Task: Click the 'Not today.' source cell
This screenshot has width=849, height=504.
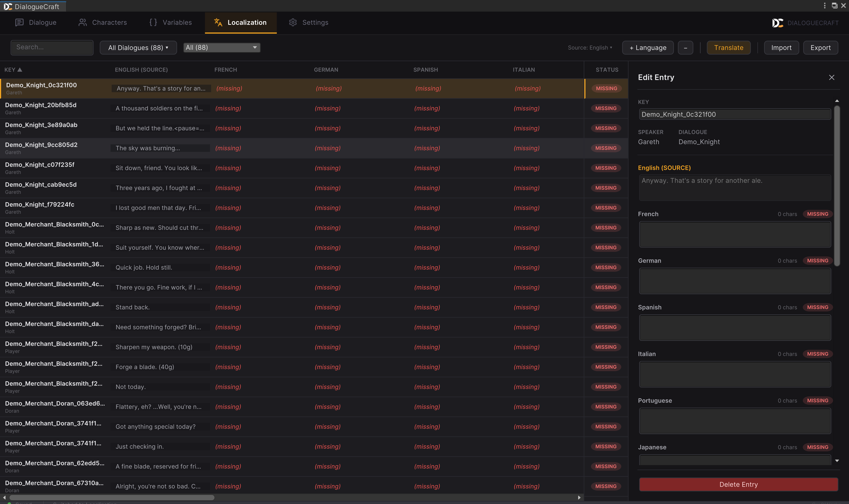Action: (160, 387)
